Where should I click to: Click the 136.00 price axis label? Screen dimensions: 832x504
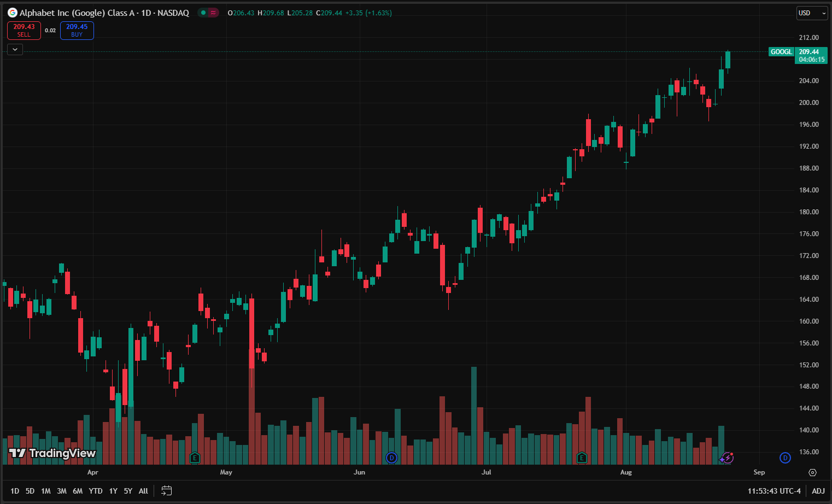[809, 452]
